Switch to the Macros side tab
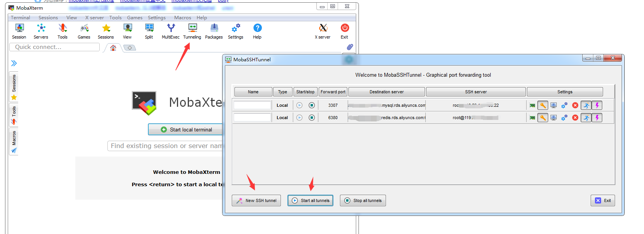The width and height of the screenshot is (644, 234). coord(14,142)
